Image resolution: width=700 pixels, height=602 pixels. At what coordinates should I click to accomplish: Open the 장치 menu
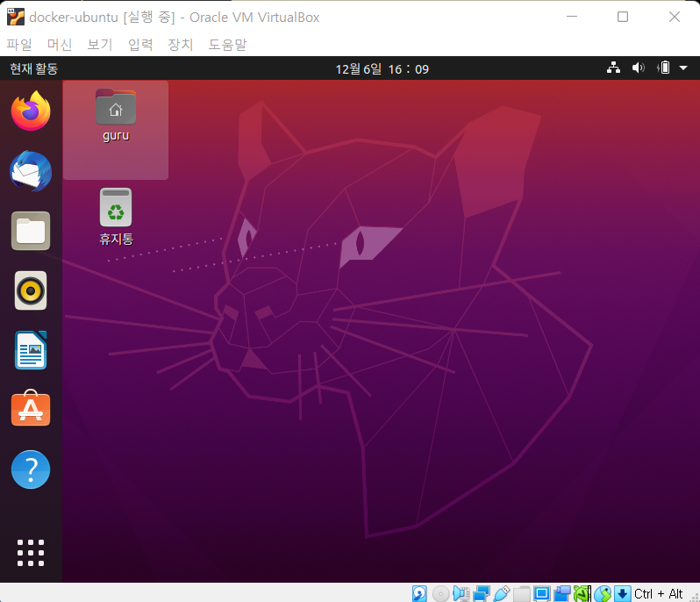[x=181, y=44]
